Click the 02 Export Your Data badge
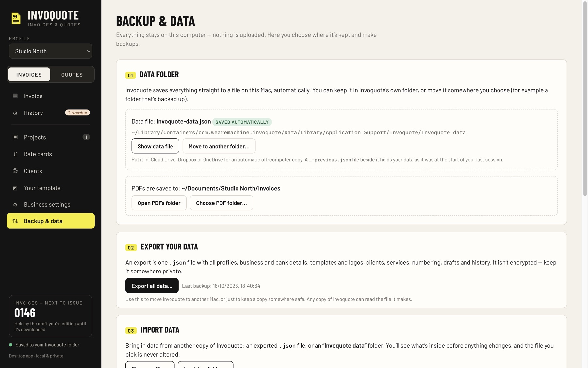Viewport: 588px width, 368px height. click(x=131, y=248)
